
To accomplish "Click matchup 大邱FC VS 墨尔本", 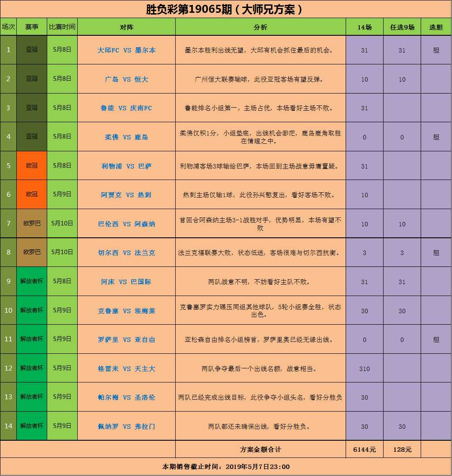I will click(126, 50).
